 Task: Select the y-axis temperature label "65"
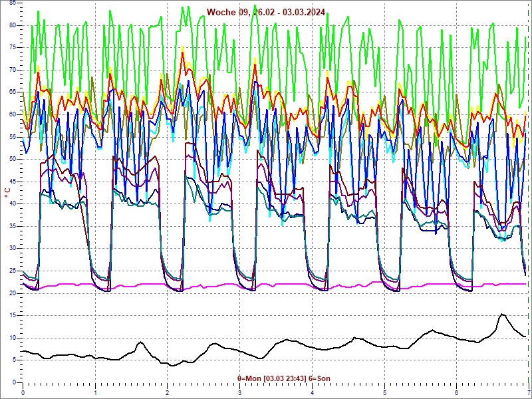13,92
